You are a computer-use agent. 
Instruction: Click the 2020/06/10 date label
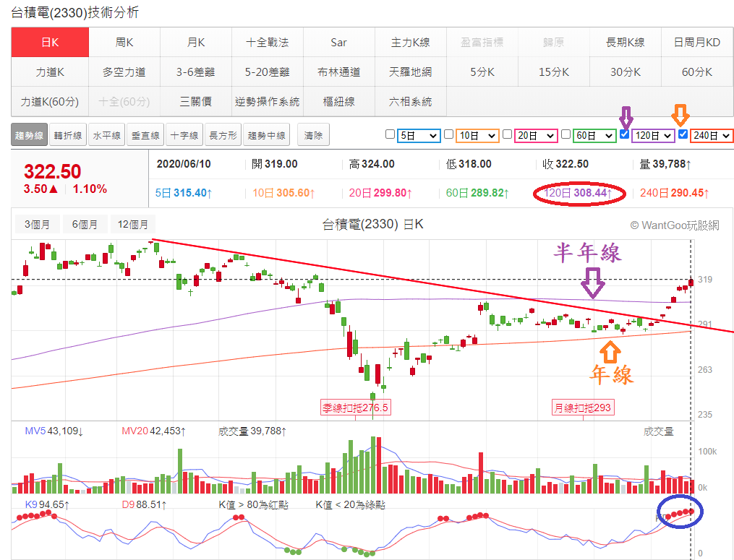[184, 164]
